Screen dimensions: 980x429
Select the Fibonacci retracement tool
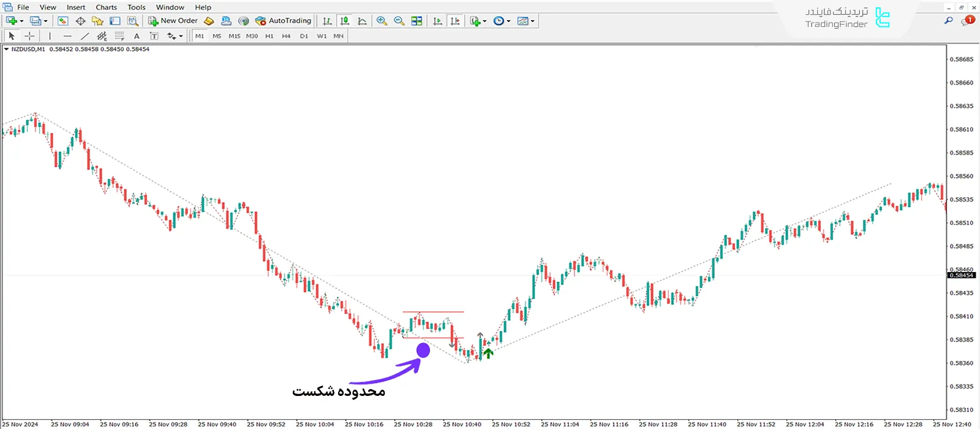coord(119,36)
